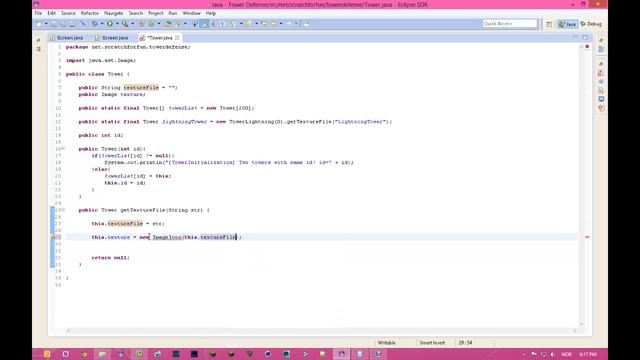Maximize the editor area
This screenshot has width=640, height=360.
tap(585, 37)
